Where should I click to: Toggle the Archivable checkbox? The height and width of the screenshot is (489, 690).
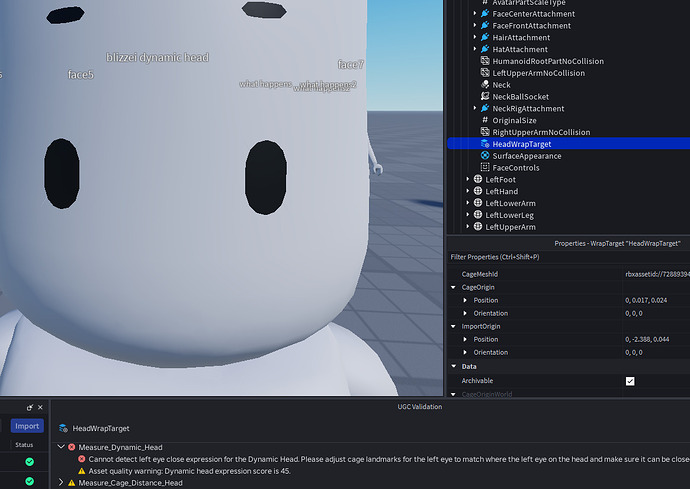click(x=630, y=381)
